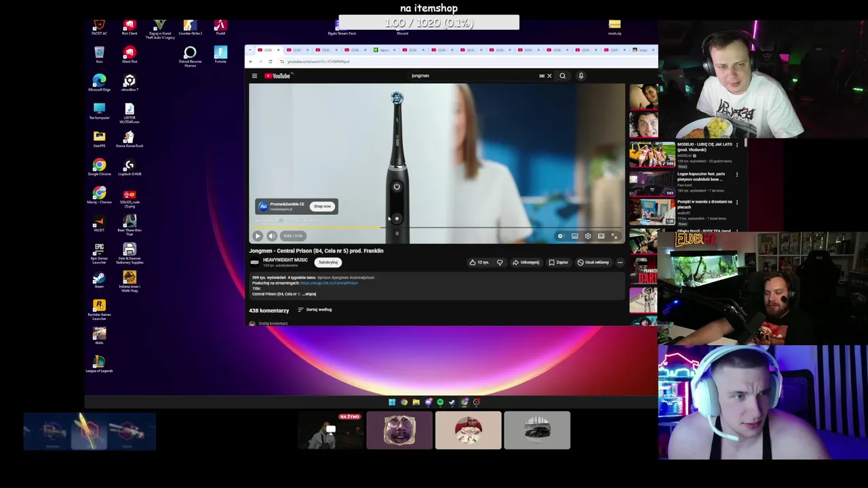Screen dimensions: 868x488
Task: Open Windows Start menu
Action: click(392, 402)
